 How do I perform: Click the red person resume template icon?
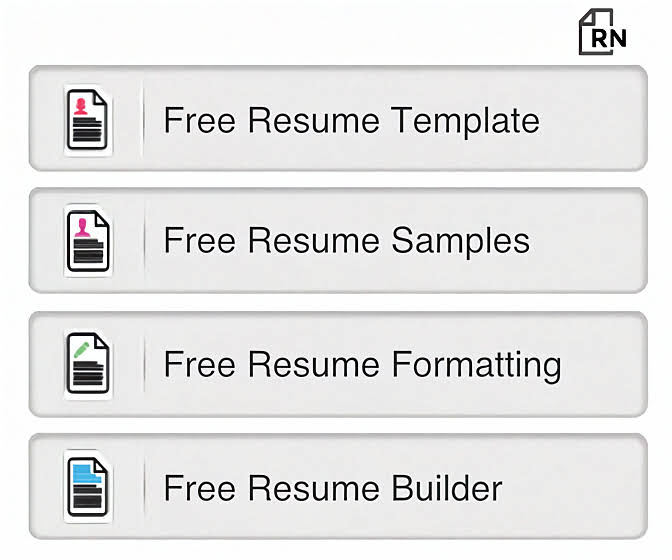[88, 120]
